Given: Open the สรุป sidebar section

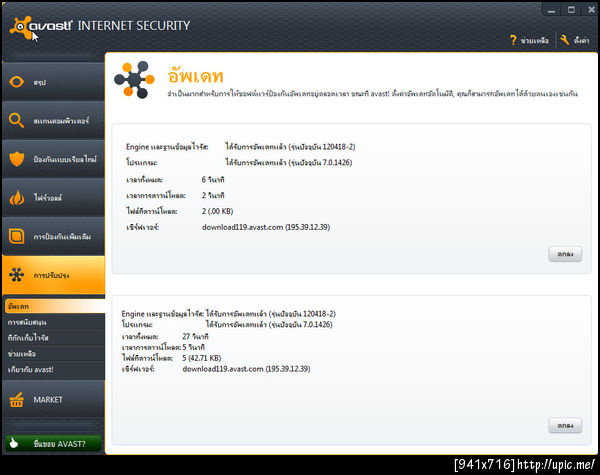Looking at the screenshot, I should 53,82.
